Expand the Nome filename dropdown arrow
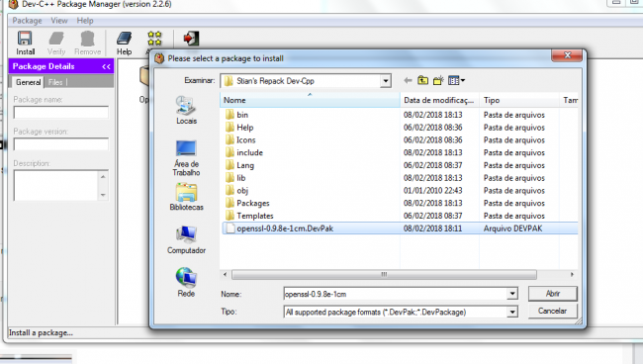643x364 pixels. click(x=512, y=294)
